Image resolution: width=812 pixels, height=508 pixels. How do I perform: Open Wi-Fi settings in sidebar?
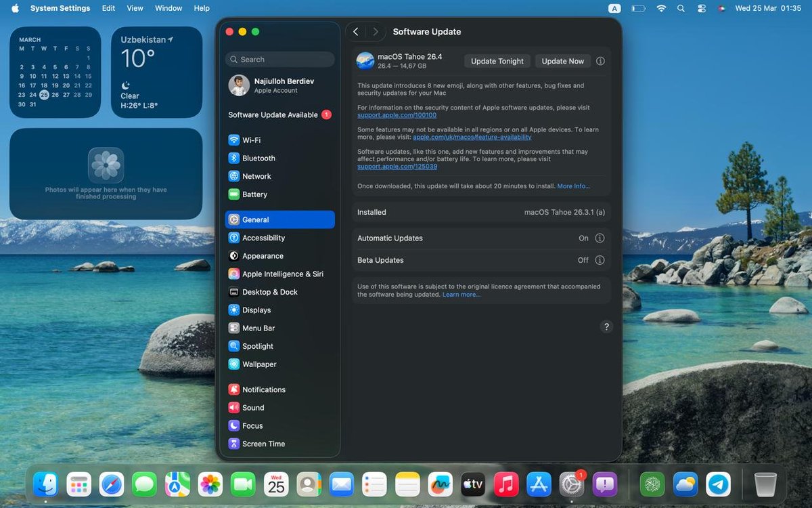coord(279,140)
